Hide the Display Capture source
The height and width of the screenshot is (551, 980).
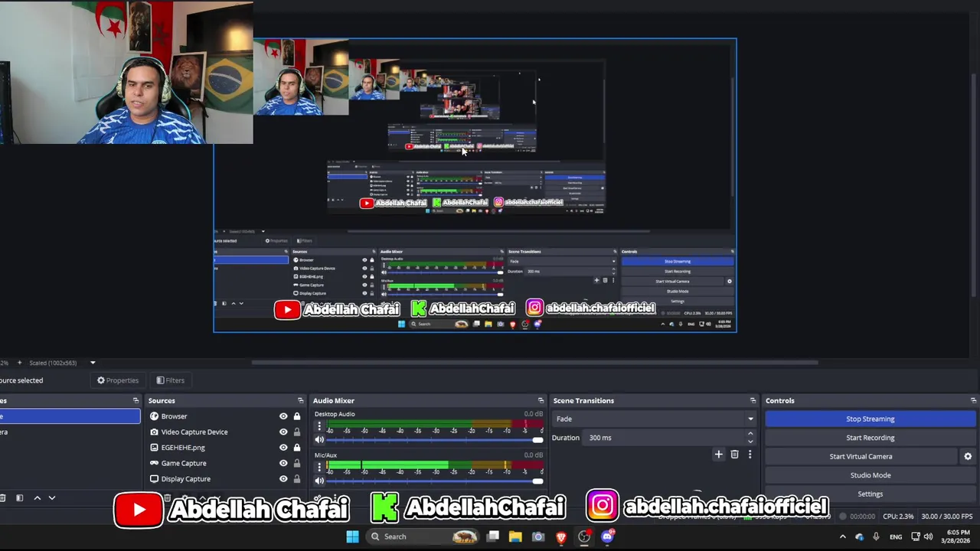[x=283, y=479]
